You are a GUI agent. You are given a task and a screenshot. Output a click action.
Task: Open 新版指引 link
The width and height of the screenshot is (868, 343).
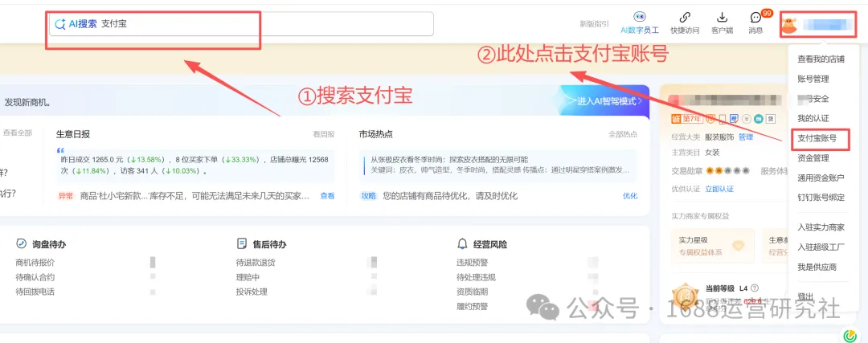tap(594, 24)
